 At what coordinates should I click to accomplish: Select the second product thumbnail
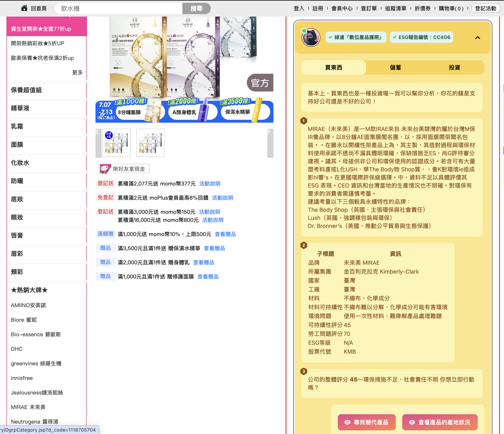[150, 143]
